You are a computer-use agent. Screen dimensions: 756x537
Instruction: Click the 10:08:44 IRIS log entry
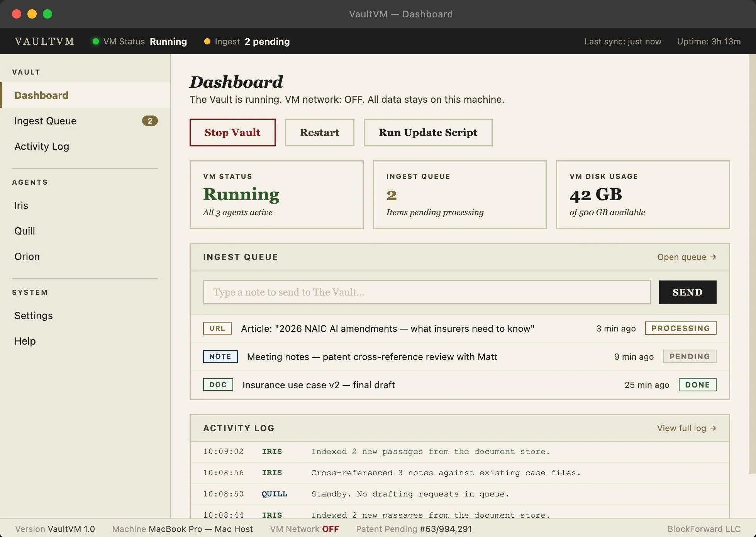(x=459, y=512)
